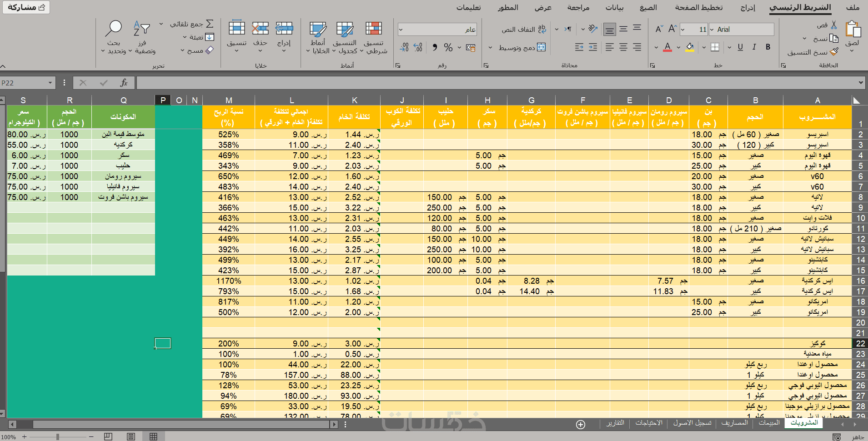
Task: Expand the formula bar
Action: 861,83
